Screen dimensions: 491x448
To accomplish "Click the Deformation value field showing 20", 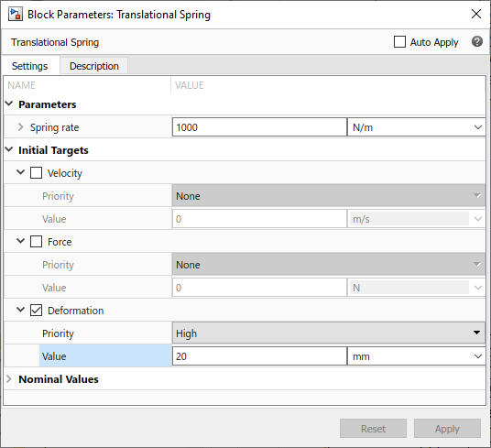I will tap(259, 356).
